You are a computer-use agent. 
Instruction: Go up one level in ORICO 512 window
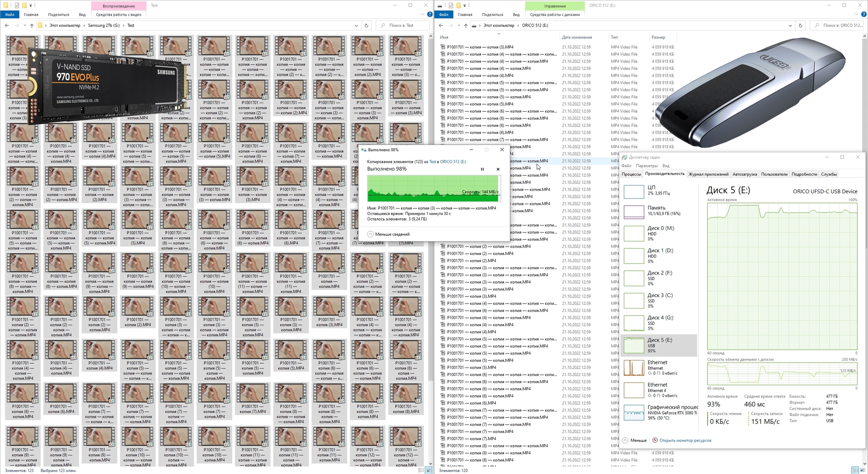click(x=466, y=25)
